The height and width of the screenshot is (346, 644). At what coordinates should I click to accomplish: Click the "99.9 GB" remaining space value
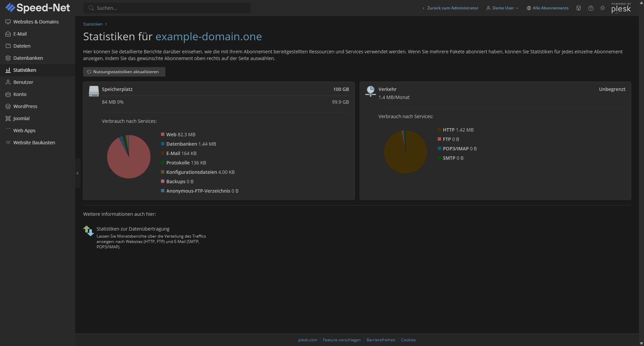(x=340, y=102)
